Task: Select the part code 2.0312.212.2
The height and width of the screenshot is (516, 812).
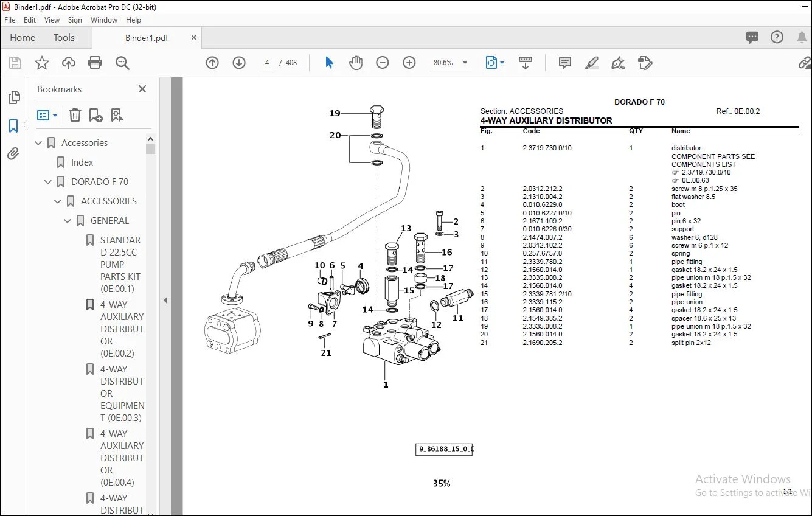Action: tap(543, 189)
